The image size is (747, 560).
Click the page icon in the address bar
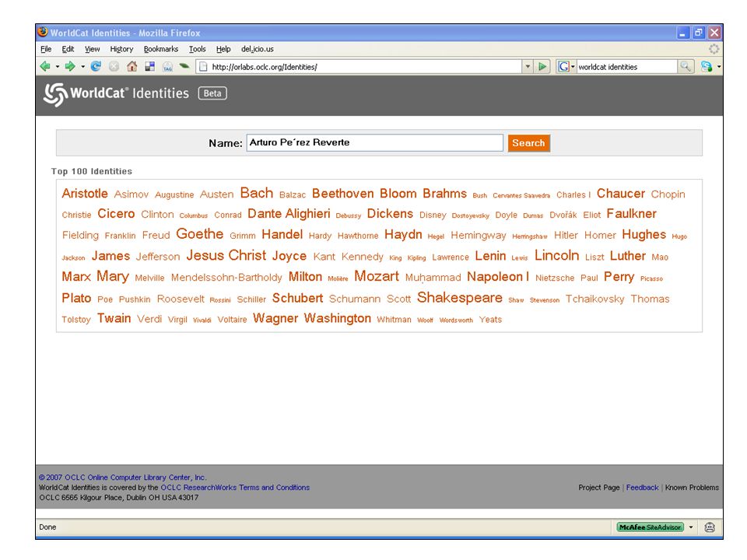pos(203,67)
